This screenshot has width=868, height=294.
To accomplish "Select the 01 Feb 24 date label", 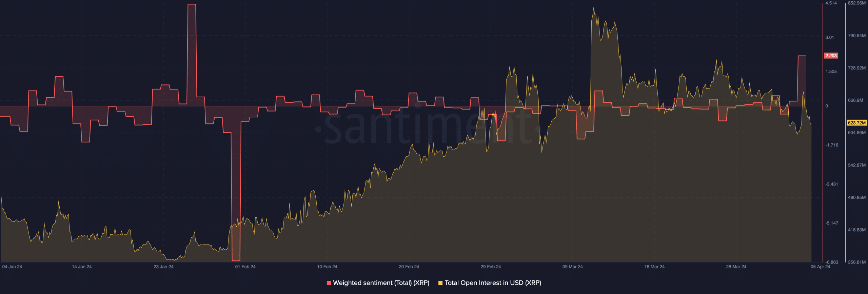I will [x=245, y=267].
